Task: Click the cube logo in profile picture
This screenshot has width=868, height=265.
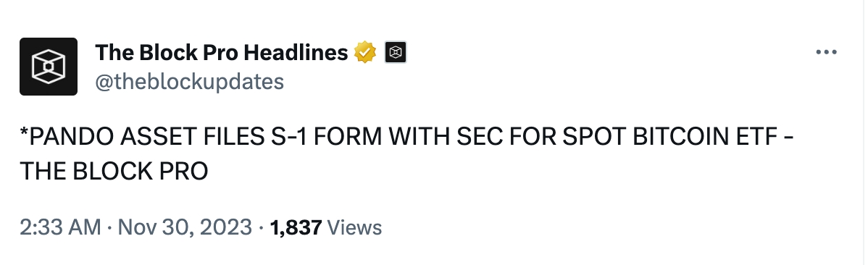Action: (x=49, y=67)
